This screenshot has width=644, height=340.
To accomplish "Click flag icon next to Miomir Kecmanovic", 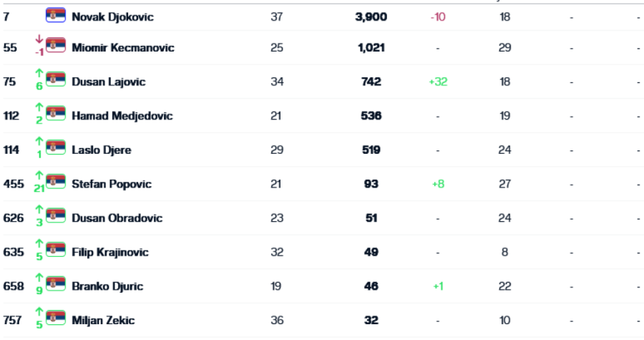I will tap(56, 47).
